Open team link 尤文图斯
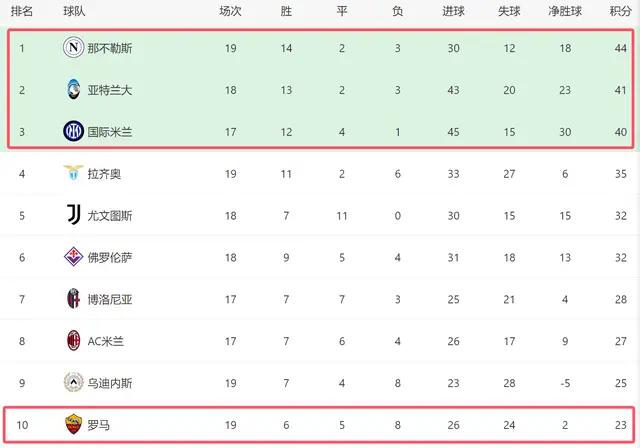Screen dimensions: 640x448 110,215
